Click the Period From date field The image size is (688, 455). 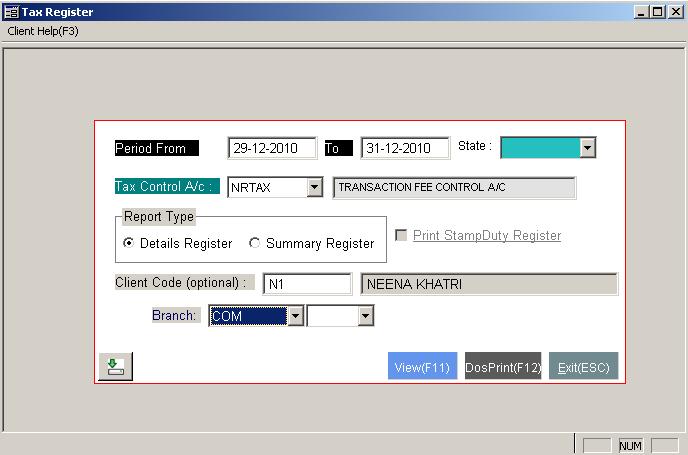[x=271, y=148]
